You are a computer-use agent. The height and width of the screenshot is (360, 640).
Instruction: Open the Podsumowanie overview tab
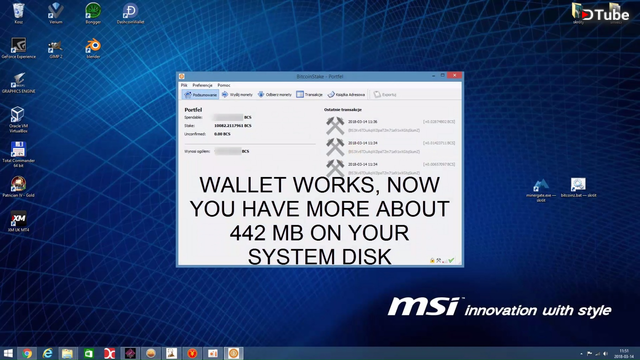click(x=200, y=95)
